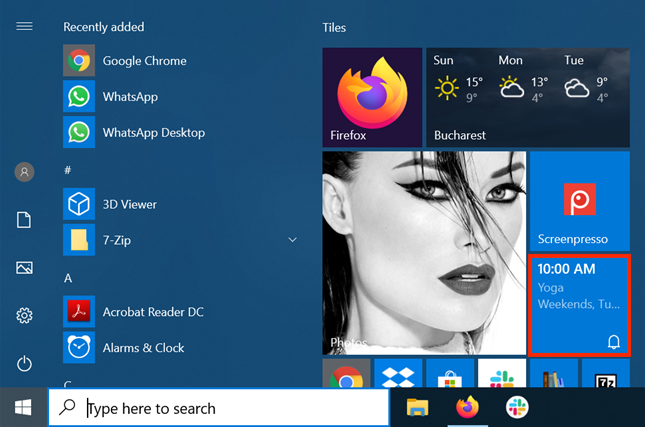The width and height of the screenshot is (645, 427).
Task: Open Settings gear in Start sidebar
Action: coord(24,316)
